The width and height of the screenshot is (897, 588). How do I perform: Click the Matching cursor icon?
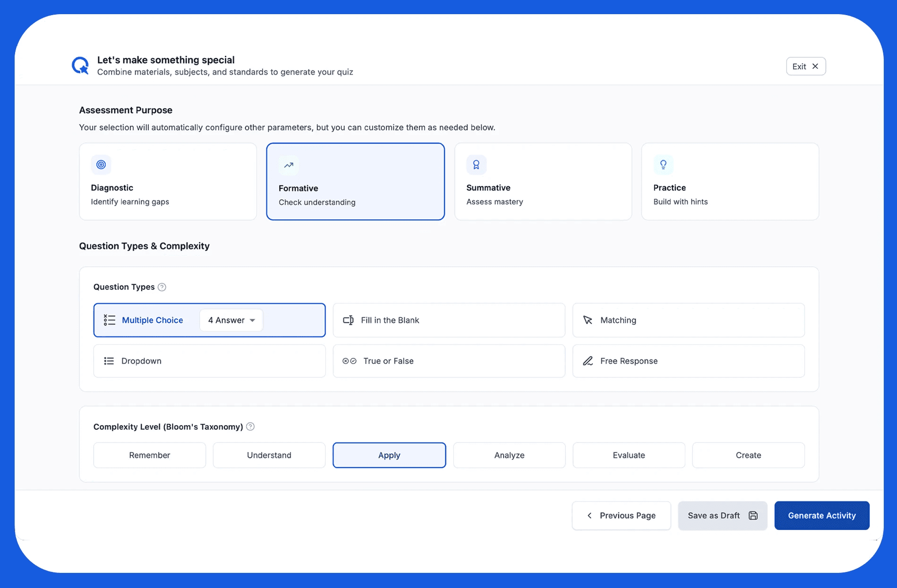(x=588, y=320)
